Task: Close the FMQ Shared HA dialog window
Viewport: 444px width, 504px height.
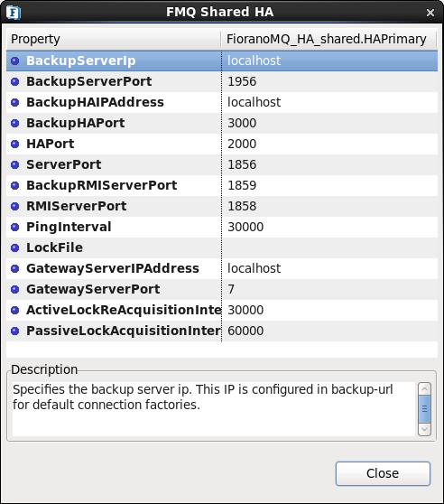Action: pos(430,13)
